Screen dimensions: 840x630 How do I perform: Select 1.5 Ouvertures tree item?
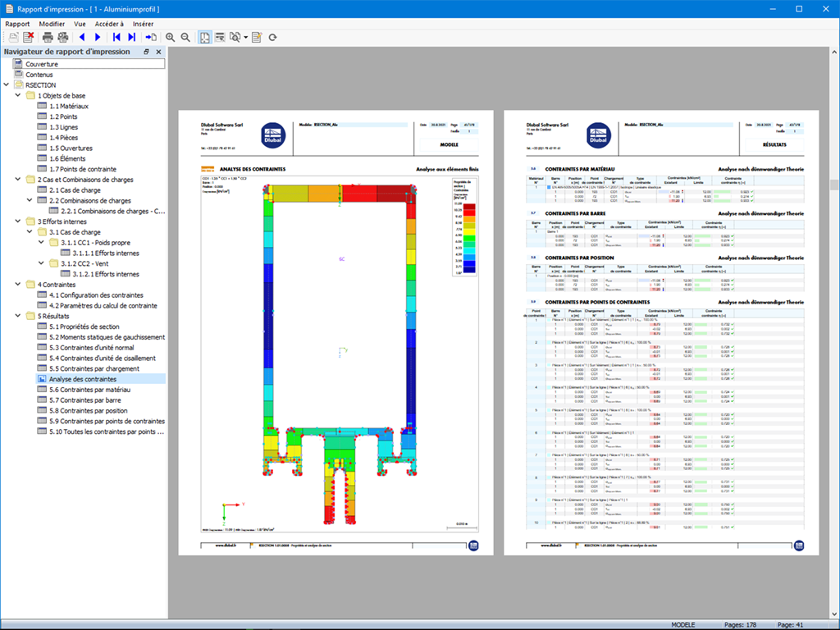(x=71, y=148)
